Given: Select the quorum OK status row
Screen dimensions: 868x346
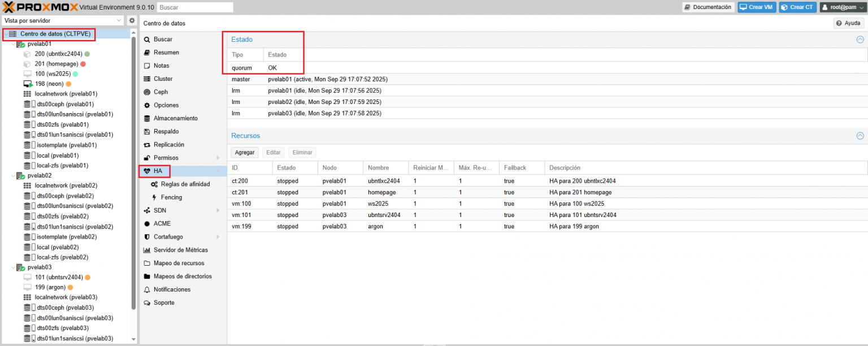Looking at the screenshot, I should [547, 68].
